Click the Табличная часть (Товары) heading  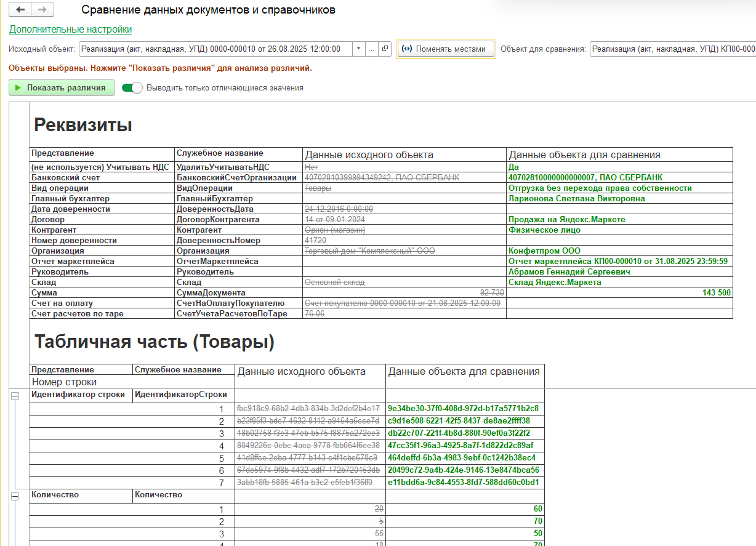pyautogui.click(x=155, y=342)
